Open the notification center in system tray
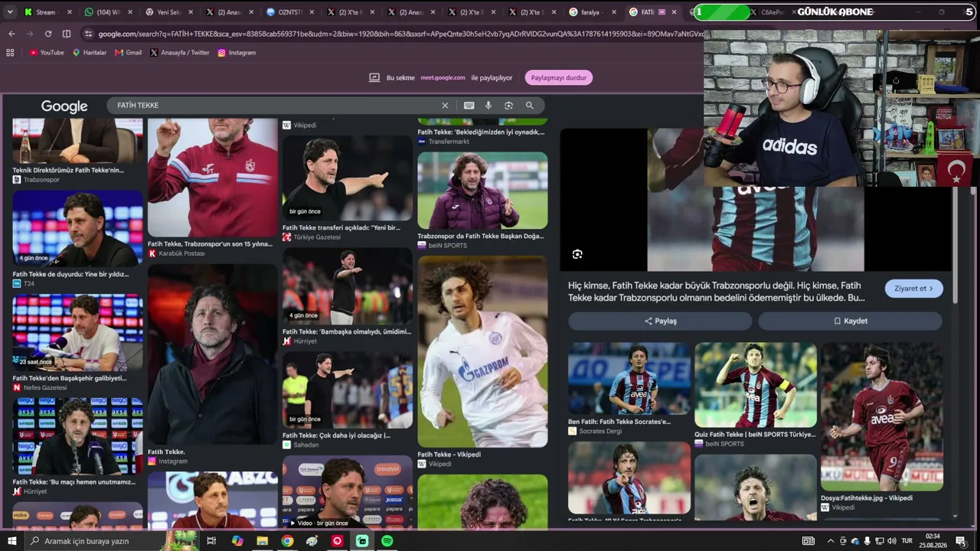Viewport: 980px width, 551px height. coord(960,541)
